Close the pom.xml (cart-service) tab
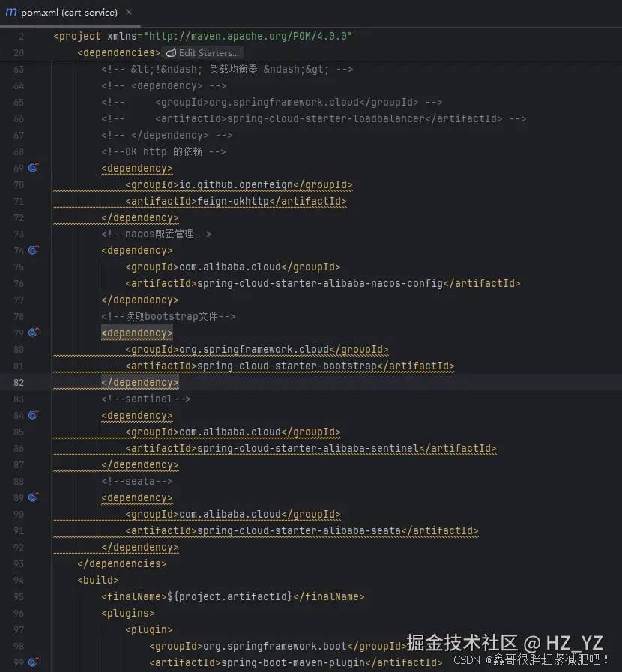Screen dimensions: 622x672 click(129, 13)
